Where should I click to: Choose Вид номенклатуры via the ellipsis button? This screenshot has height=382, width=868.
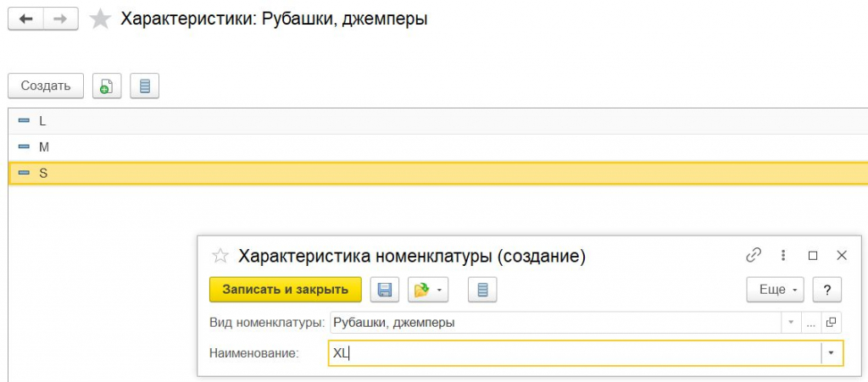(811, 323)
